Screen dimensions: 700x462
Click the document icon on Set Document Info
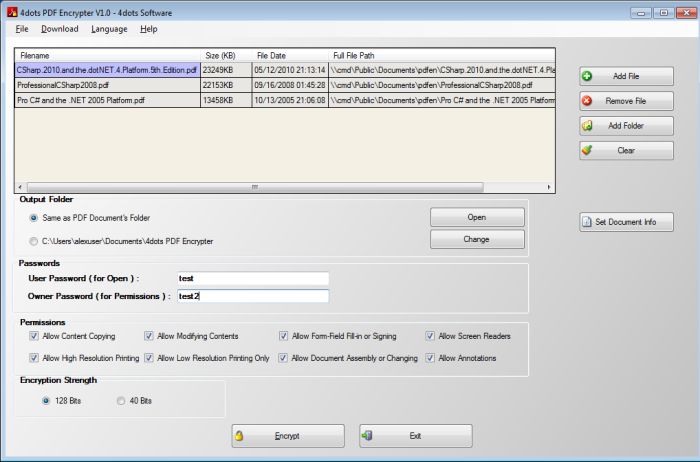click(587, 222)
